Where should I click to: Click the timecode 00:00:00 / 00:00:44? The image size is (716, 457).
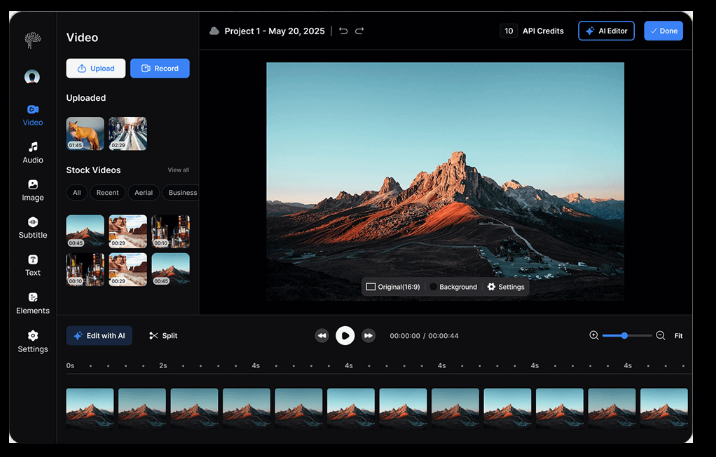point(424,336)
